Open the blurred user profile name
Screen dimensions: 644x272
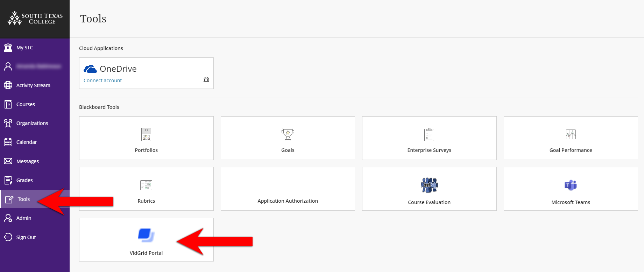[38, 66]
